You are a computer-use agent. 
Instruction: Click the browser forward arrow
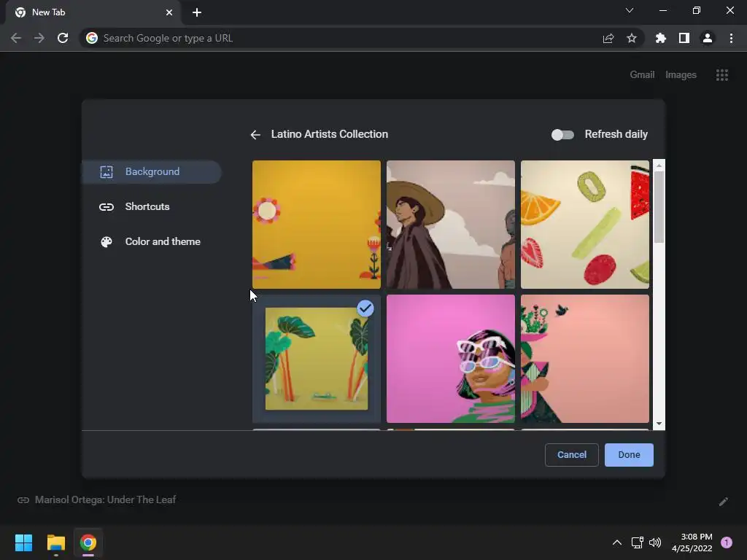[39, 38]
